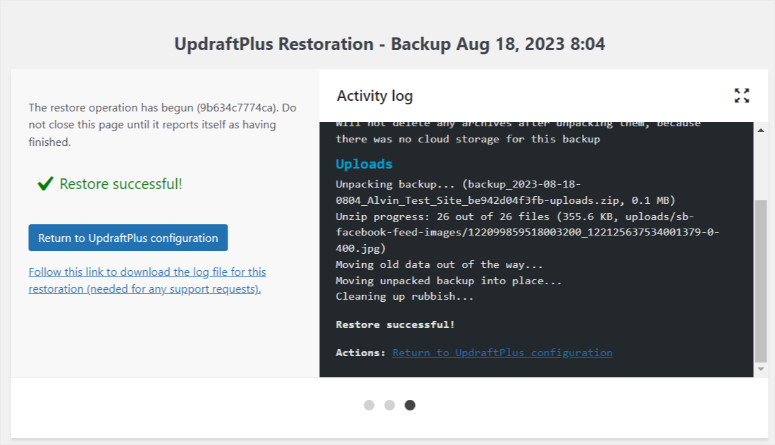This screenshot has height=445, width=775.
Task: Select the second carousel dot
Action: tap(389, 405)
